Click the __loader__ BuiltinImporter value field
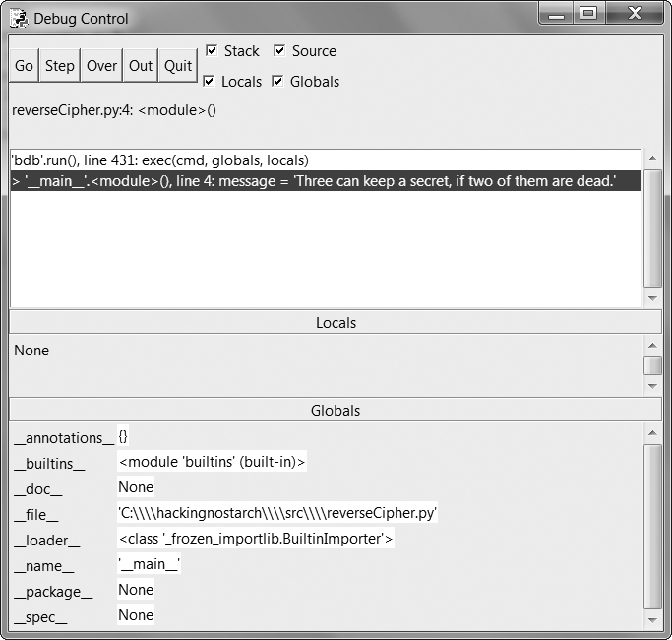 256,539
